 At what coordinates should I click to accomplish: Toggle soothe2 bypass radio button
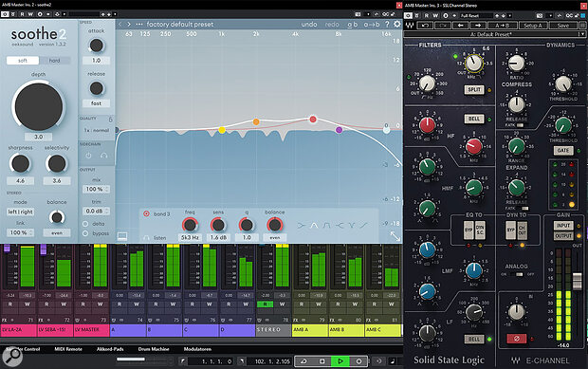85,233
